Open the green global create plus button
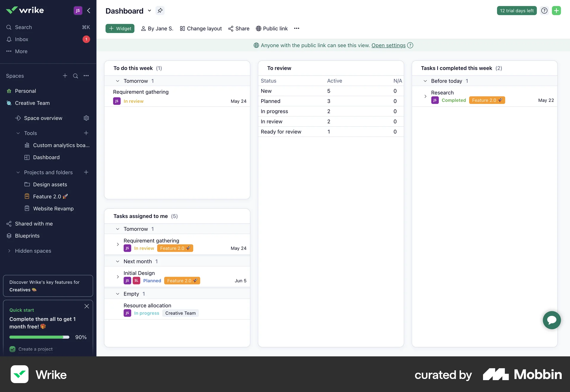570x392 pixels. click(557, 10)
